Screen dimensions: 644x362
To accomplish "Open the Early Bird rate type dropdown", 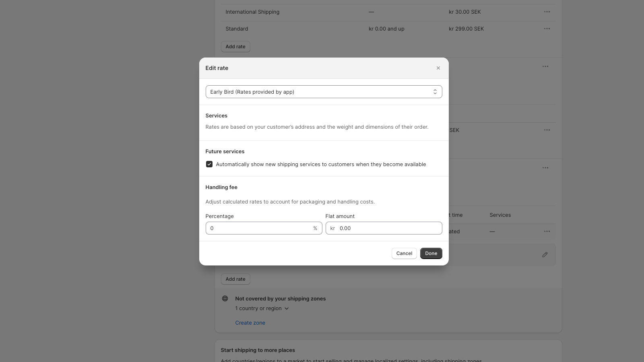I will 323,92.
